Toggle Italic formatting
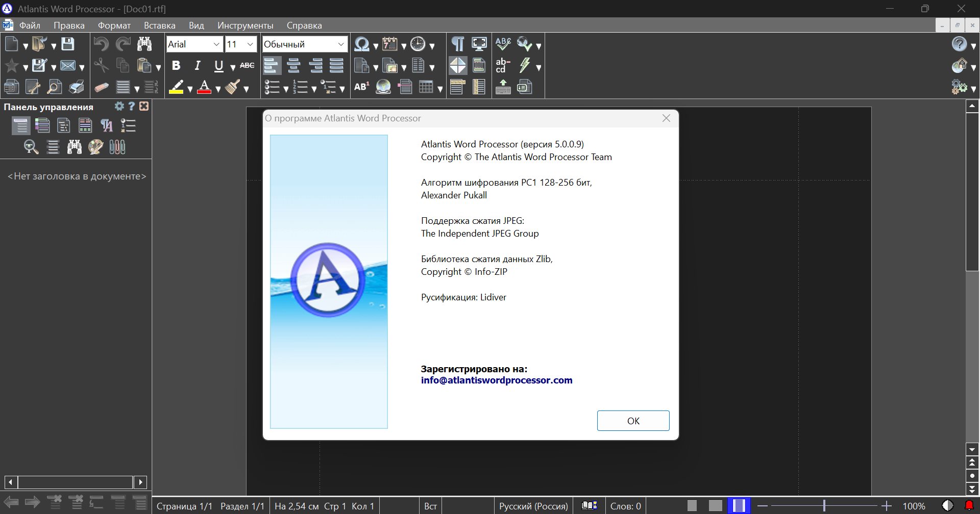980x514 pixels. [x=198, y=66]
